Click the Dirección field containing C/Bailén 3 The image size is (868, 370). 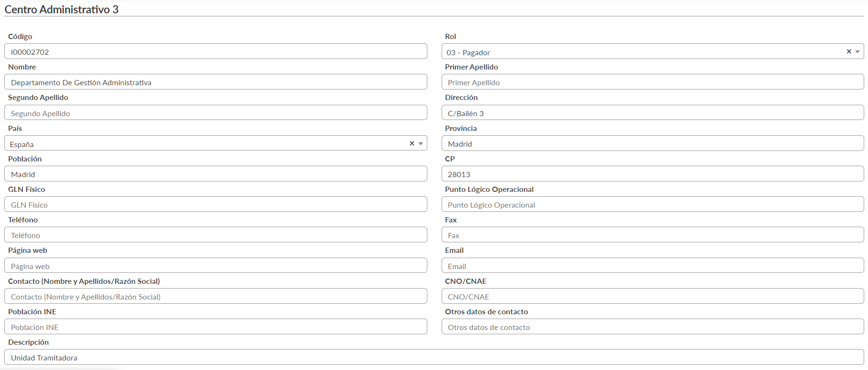point(652,113)
